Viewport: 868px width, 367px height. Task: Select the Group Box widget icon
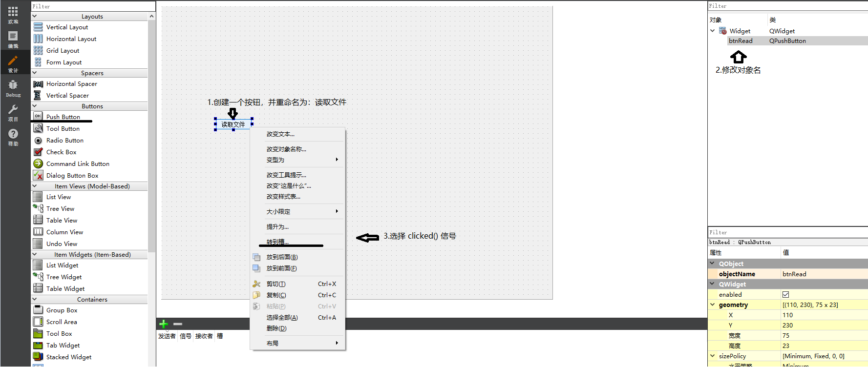38,310
